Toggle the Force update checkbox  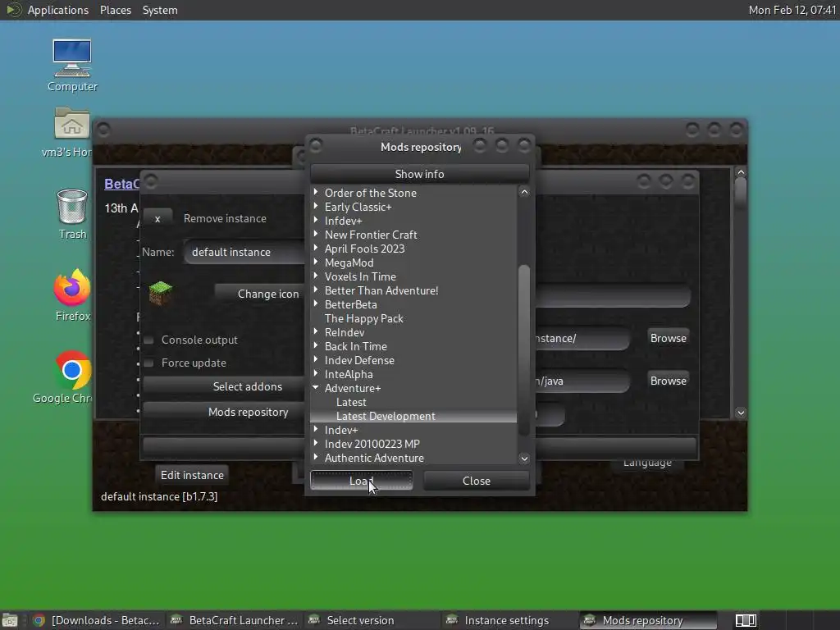149,363
